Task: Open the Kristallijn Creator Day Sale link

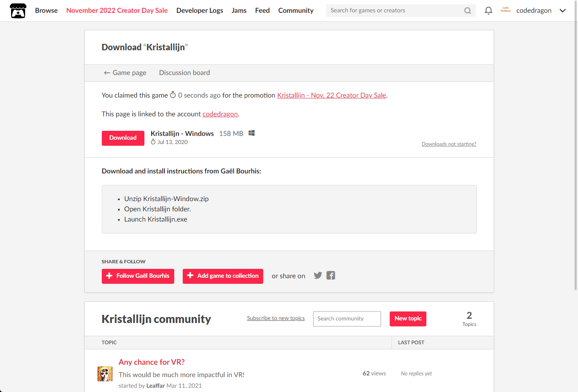Action: (x=332, y=95)
